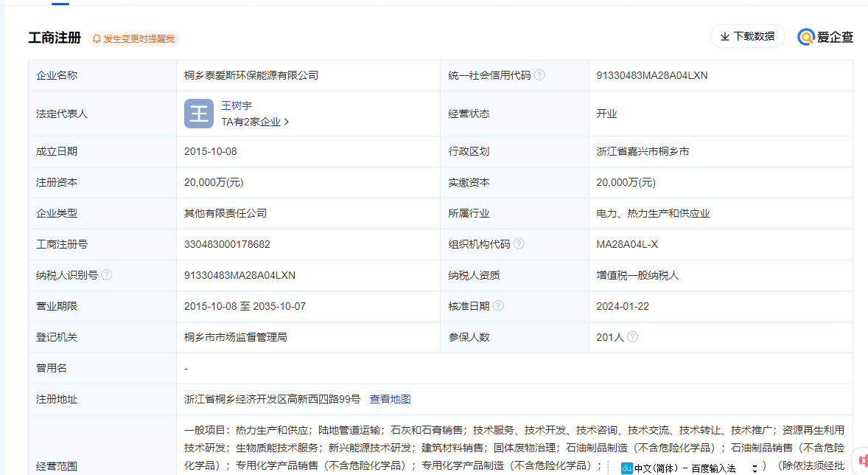
Task: Open the Baidu input method dropdown arrow
Action: coord(755,469)
